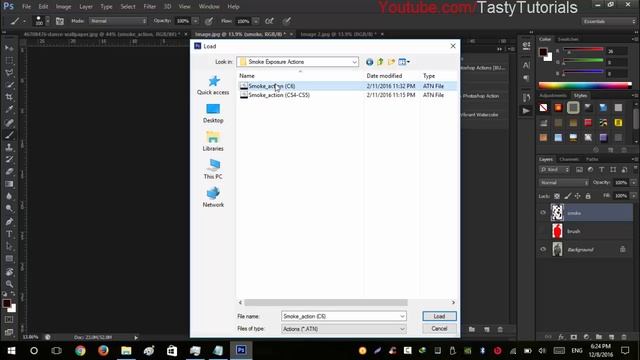Open This PC location

click(x=213, y=169)
